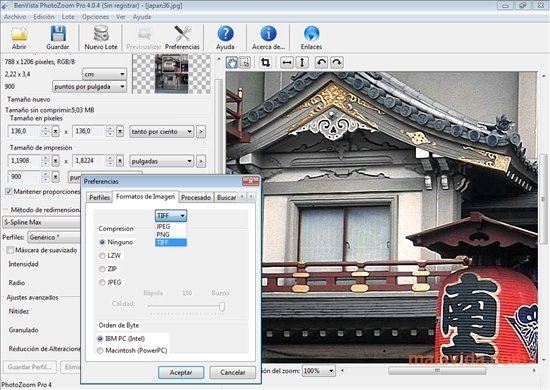This screenshot has width=550, height=390.
Task: Select the crop tool
Action: 266,63
